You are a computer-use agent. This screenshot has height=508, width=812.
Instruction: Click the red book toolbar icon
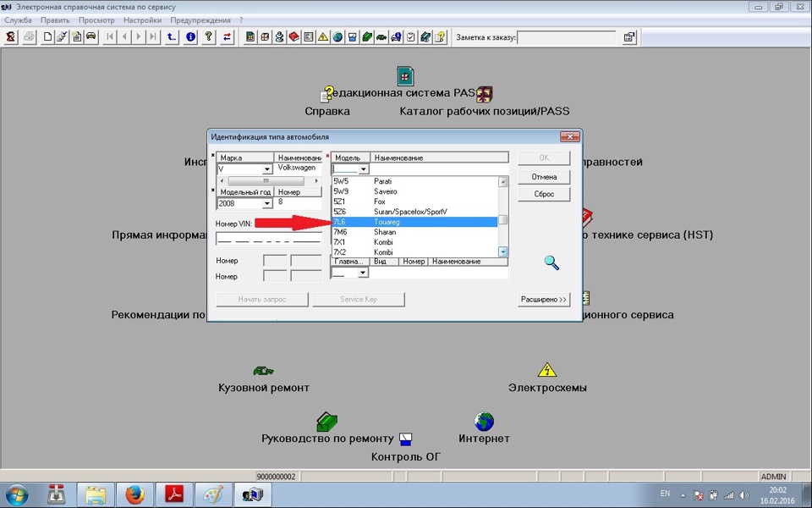click(x=294, y=36)
